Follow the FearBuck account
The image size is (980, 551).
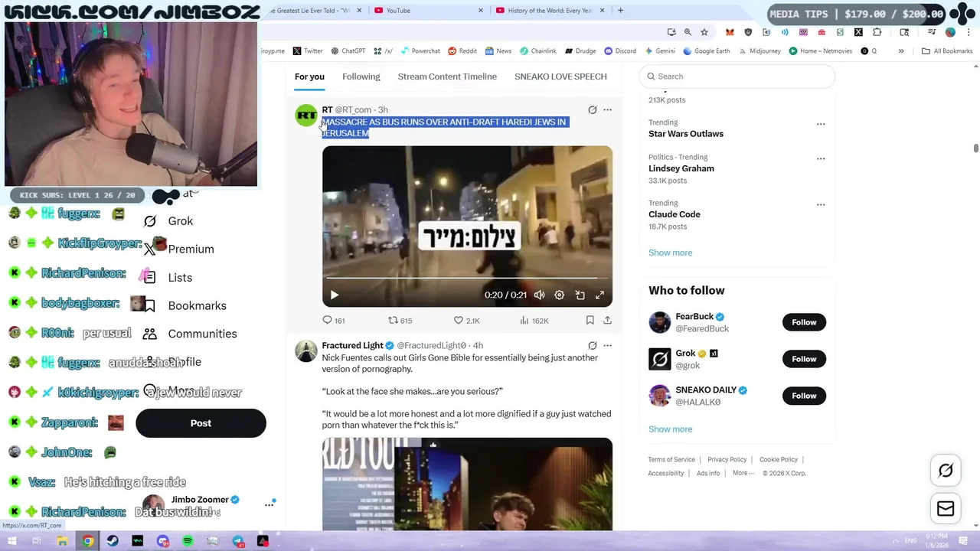click(804, 322)
